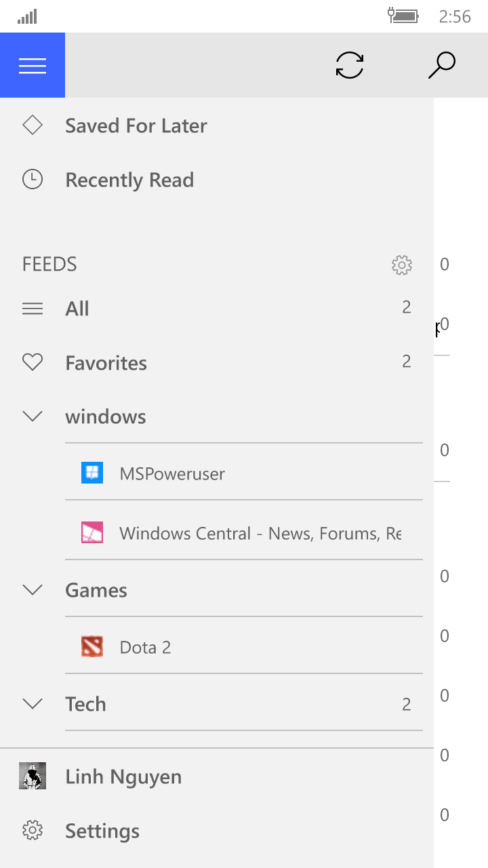The image size is (488, 868).
Task: Open the Saved For Later list
Action: [136, 125]
